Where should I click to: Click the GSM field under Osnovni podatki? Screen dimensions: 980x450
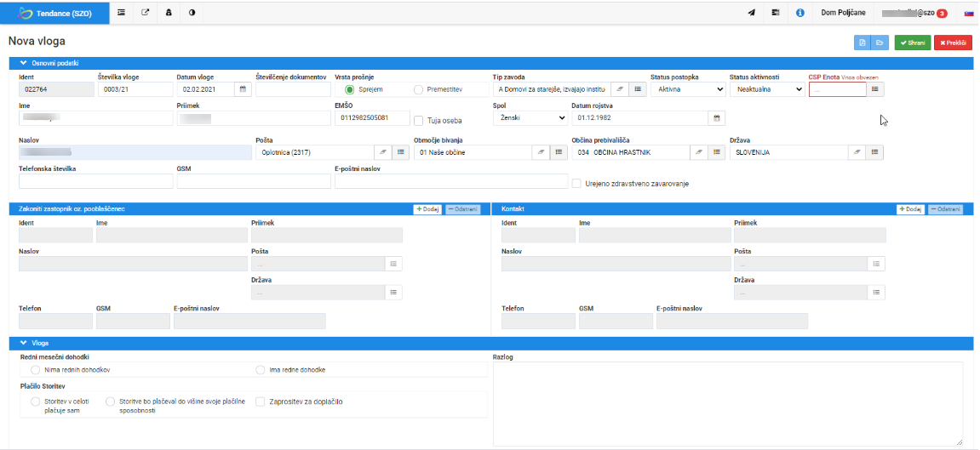254,181
